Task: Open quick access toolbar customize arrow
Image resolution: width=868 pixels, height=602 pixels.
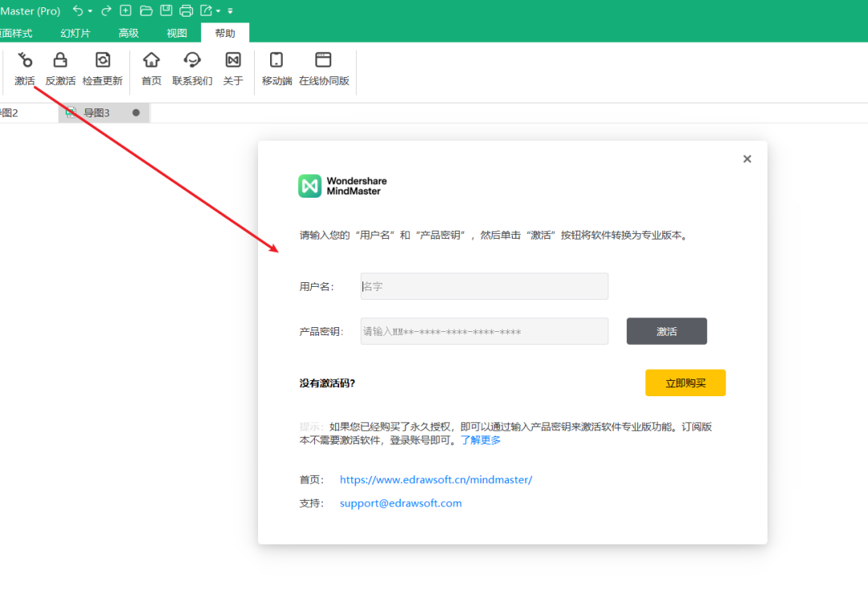Action: pyautogui.click(x=231, y=11)
